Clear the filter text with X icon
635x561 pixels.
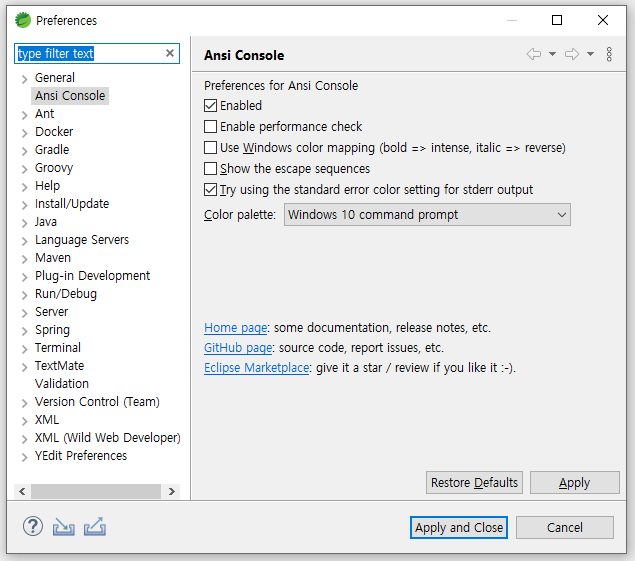170,53
